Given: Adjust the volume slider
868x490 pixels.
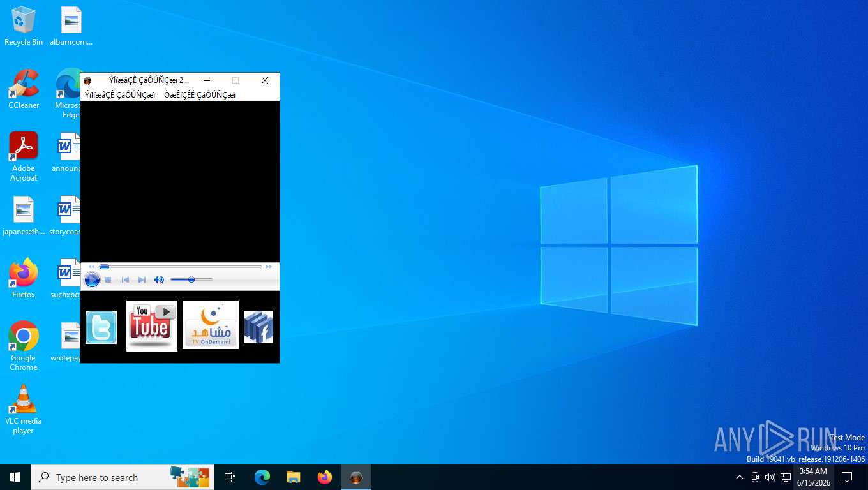Looking at the screenshot, I should [191, 279].
